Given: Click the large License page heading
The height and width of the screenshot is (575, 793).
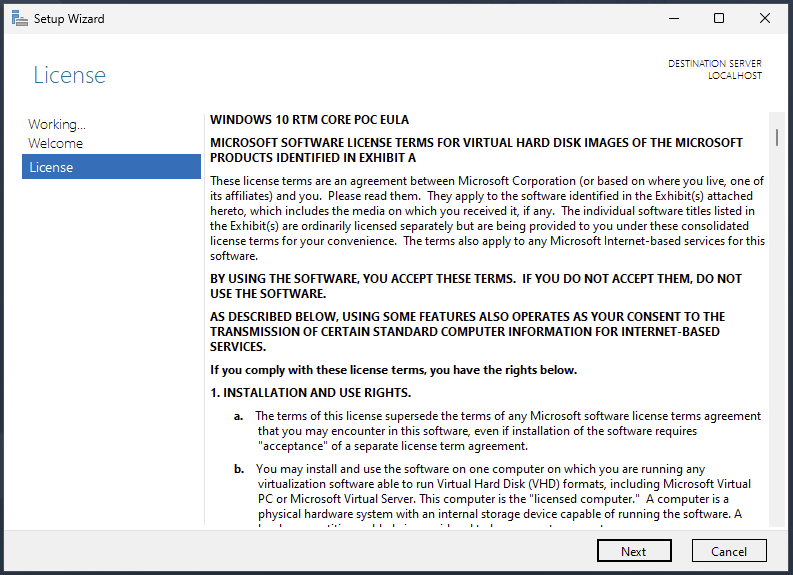Looking at the screenshot, I should click(69, 75).
